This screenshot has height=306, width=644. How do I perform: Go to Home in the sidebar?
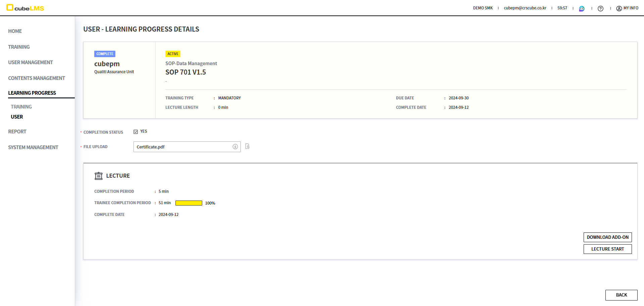tap(15, 31)
